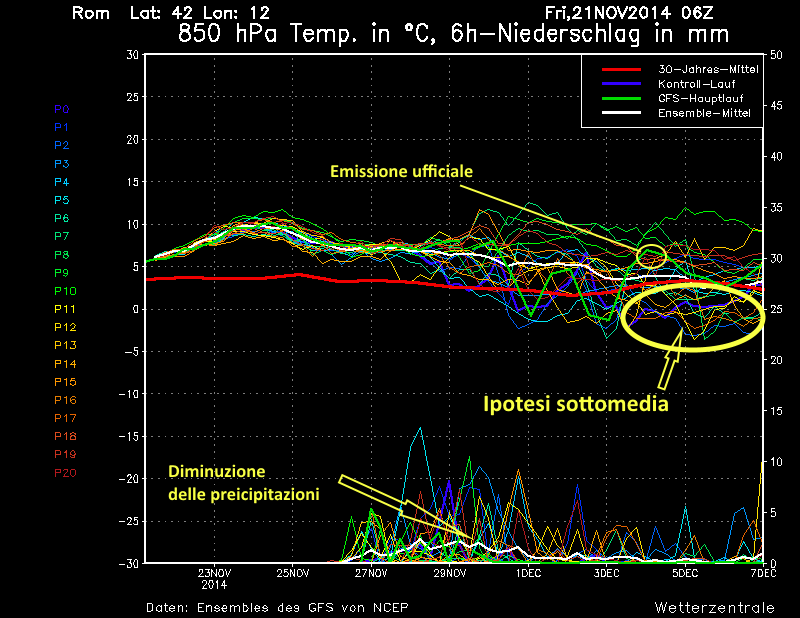The width and height of the screenshot is (800, 618).
Task: Click the red 30-Jahres-Mittel legend line
Action: point(621,69)
